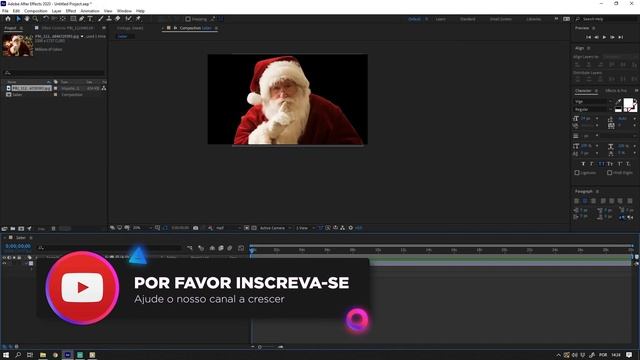Viewport: 640px width, 360px height.
Task: Open the font size dropdown arrow
Action: point(597,118)
